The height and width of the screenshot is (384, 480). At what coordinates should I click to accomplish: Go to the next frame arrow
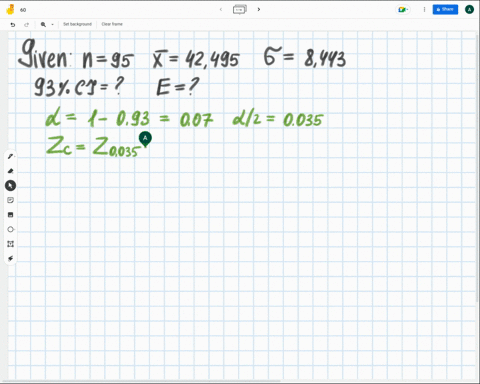point(259,9)
